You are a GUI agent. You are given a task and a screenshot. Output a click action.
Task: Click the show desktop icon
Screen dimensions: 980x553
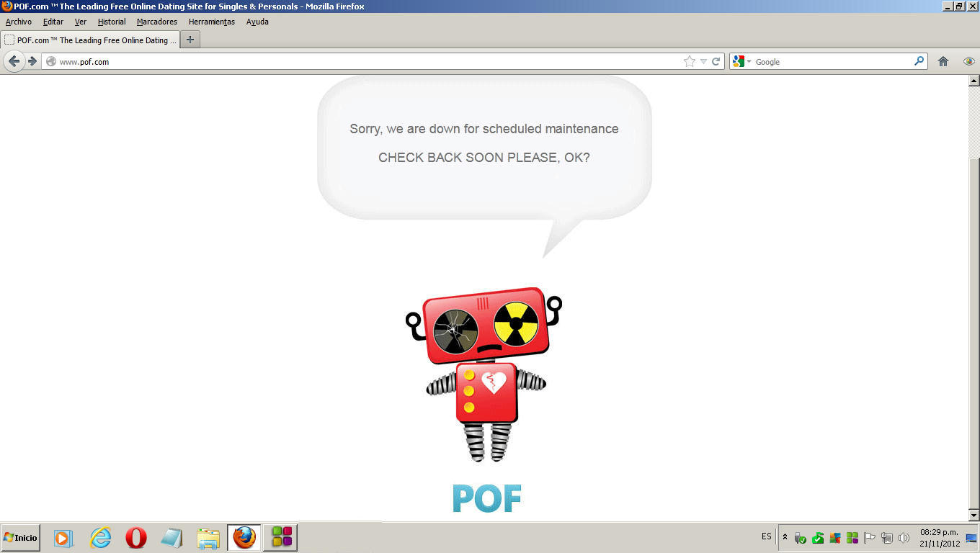971,538
